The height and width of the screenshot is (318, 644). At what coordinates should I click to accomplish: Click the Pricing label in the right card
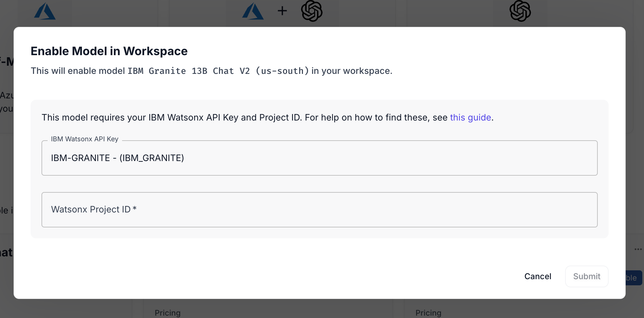[428, 313]
